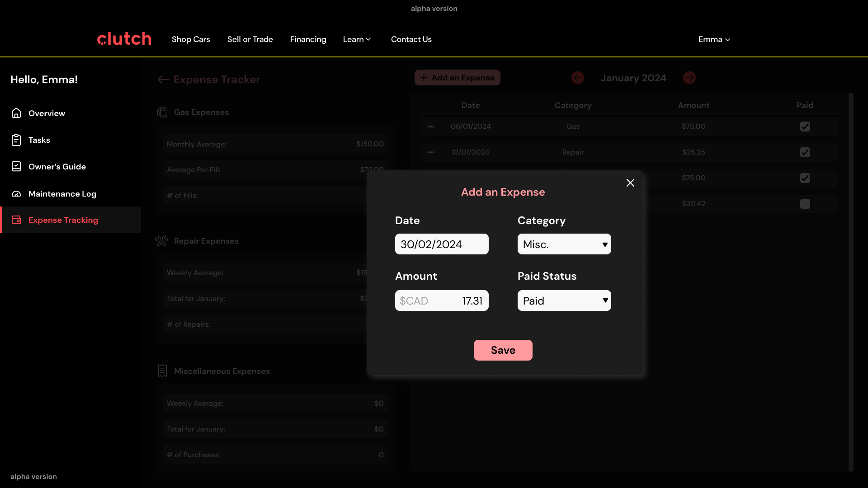Click the Tasks clipboard icon in sidebar

click(x=16, y=140)
